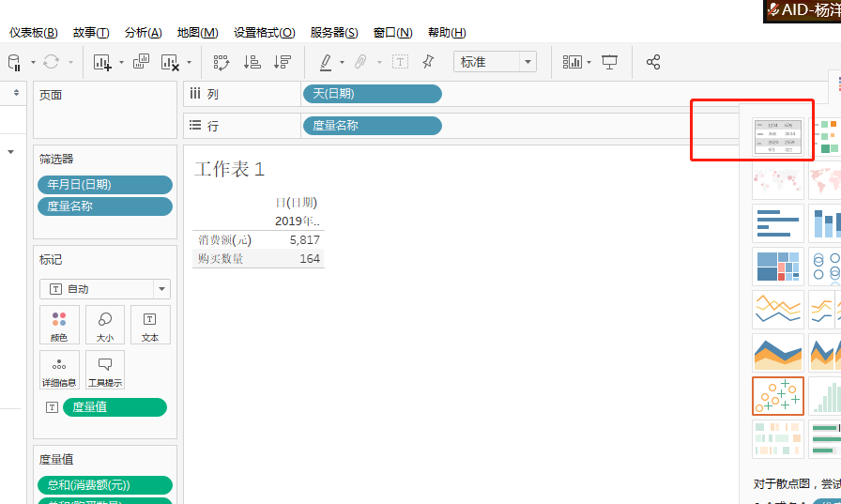Open the 设置格式(O) menu
This screenshot has width=841, height=504.
(265, 33)
